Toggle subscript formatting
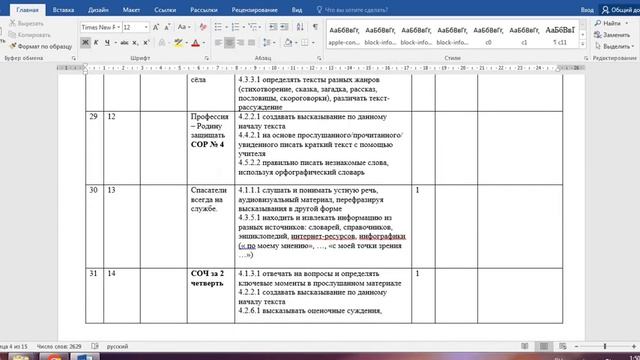Screen dimensions: 640x360 click(x=135, y=42)
